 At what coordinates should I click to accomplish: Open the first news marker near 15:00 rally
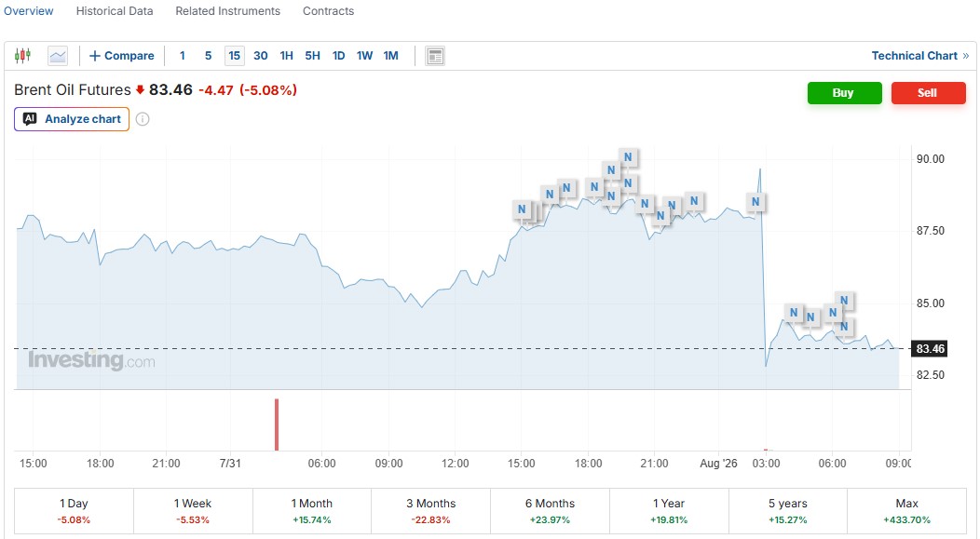click(x=522, y=209)
